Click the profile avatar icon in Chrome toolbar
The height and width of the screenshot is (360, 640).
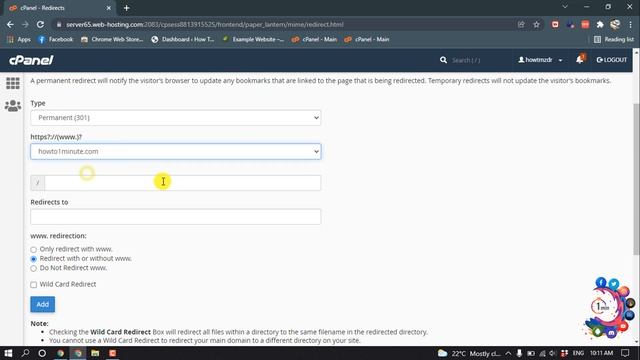click(x=615, y=24)
